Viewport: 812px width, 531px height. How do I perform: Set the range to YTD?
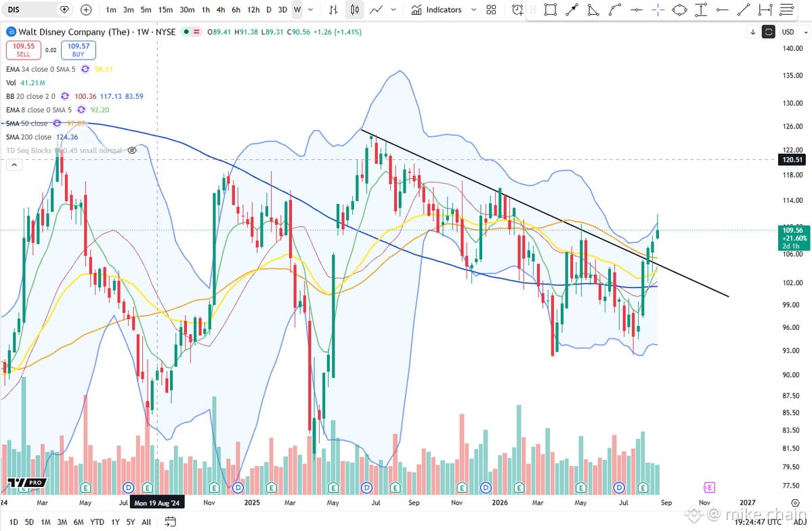click(97, 522)
